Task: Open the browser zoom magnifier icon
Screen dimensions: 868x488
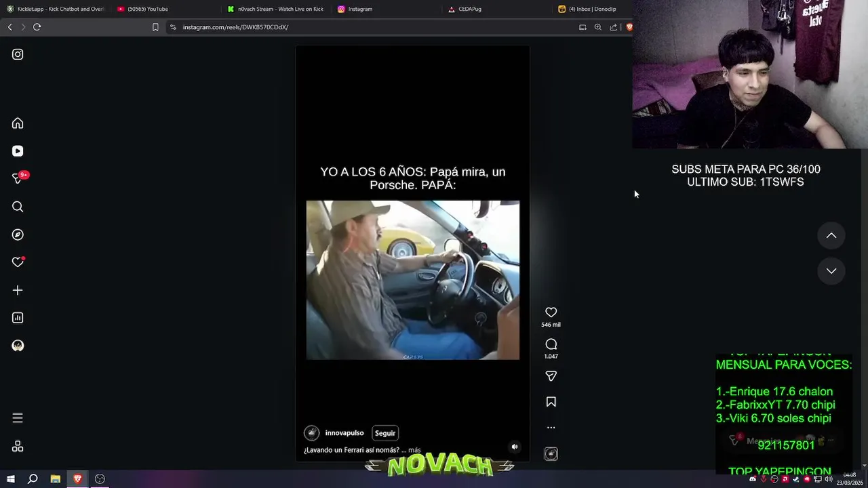Action: pos(598,27)
